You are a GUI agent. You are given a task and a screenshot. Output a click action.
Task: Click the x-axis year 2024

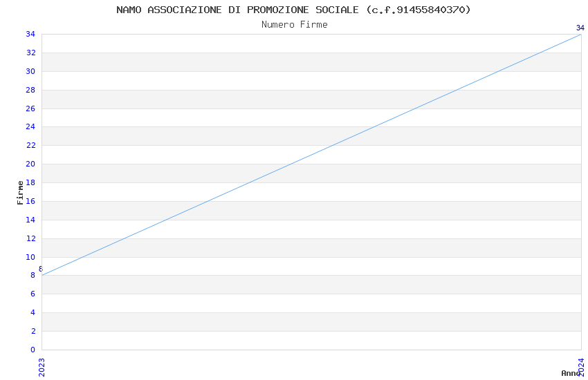coord(581,368)
